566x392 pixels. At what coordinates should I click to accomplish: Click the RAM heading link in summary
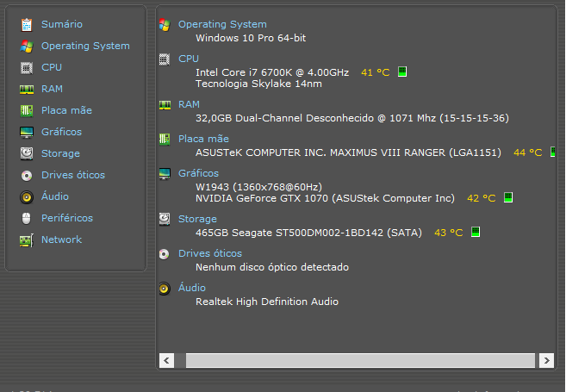click(x=189, y=105)
